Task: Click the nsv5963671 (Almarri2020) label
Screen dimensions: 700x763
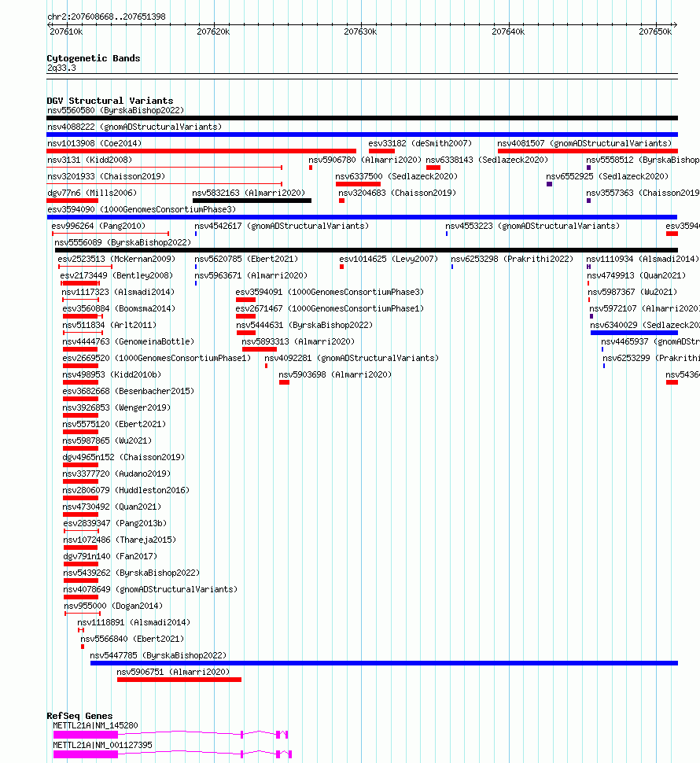Action: [x=251, y=276]
